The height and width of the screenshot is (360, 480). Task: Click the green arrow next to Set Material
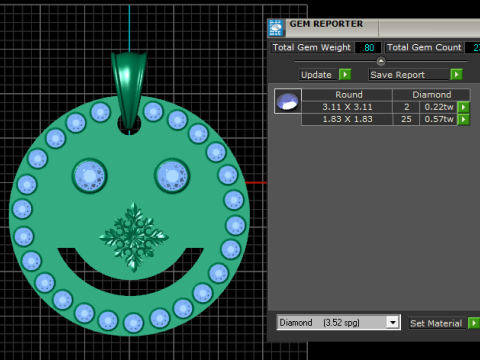(x=474, y=323)
